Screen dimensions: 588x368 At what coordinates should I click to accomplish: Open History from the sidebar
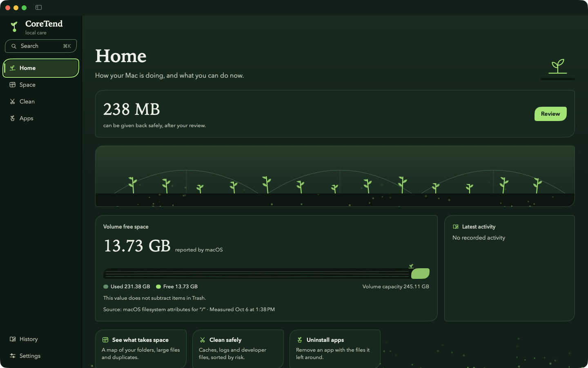pos(41,339)
